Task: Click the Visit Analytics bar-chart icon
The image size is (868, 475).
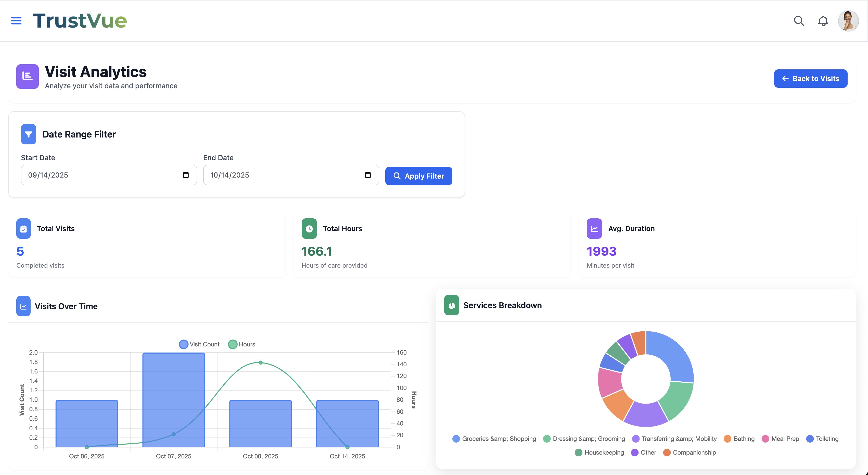Action: tap(27, 77)
